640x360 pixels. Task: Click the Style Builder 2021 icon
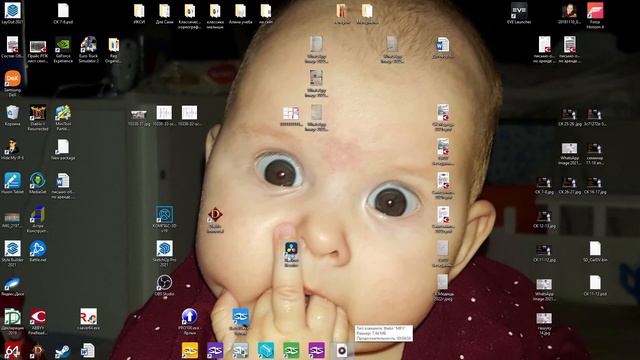point(12,249)
